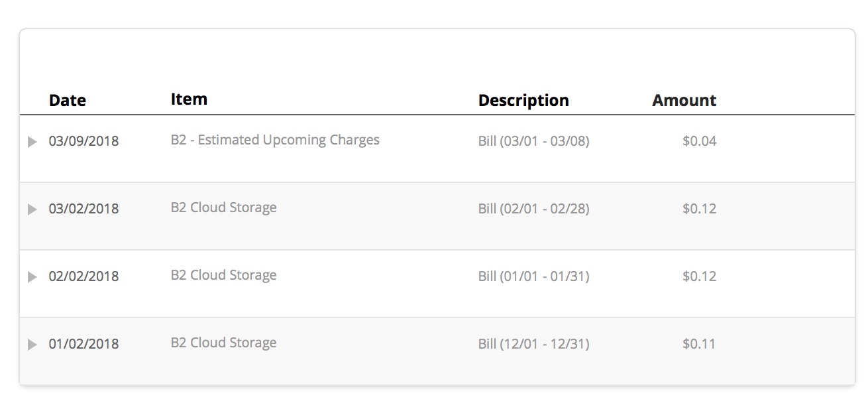The width and height of the screenshot is (868, 403).
Task: Click the 03/09/2018 date text
Action: pos(83,141)
